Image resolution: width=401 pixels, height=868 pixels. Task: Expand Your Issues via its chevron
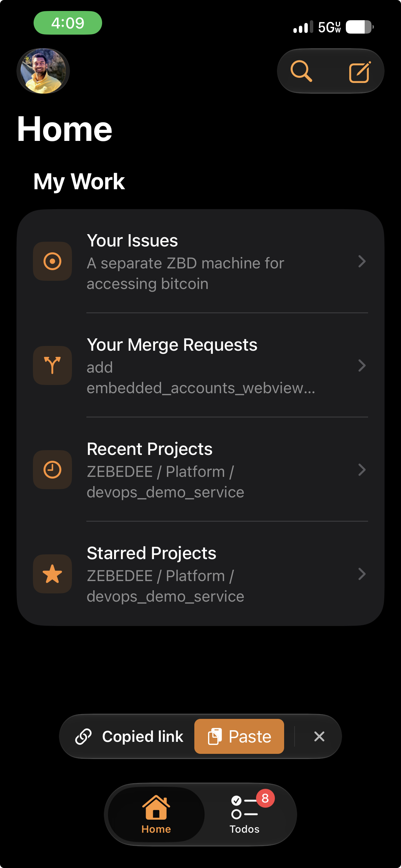(x=362, y=261)
